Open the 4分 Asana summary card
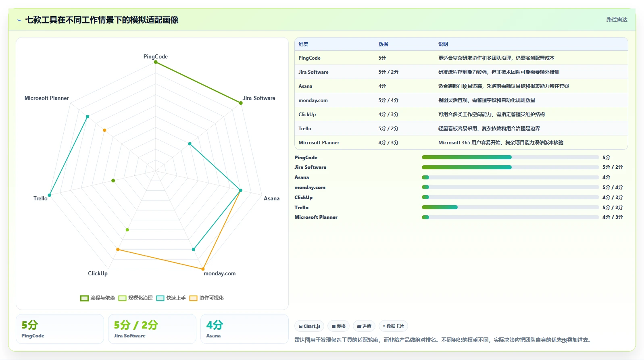 pos(244,329)
